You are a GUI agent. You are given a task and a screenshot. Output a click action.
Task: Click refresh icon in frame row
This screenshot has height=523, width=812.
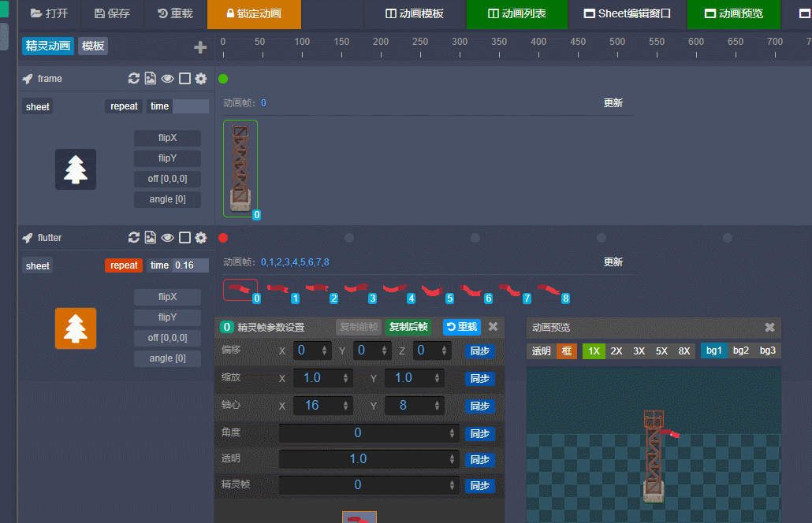(x=133, y=78)
